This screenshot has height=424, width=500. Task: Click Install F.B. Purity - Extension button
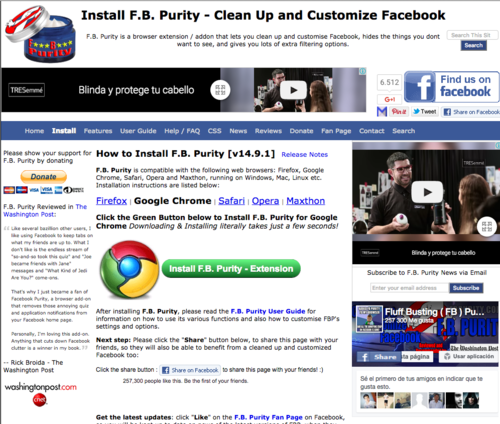[x=231, y=269]
